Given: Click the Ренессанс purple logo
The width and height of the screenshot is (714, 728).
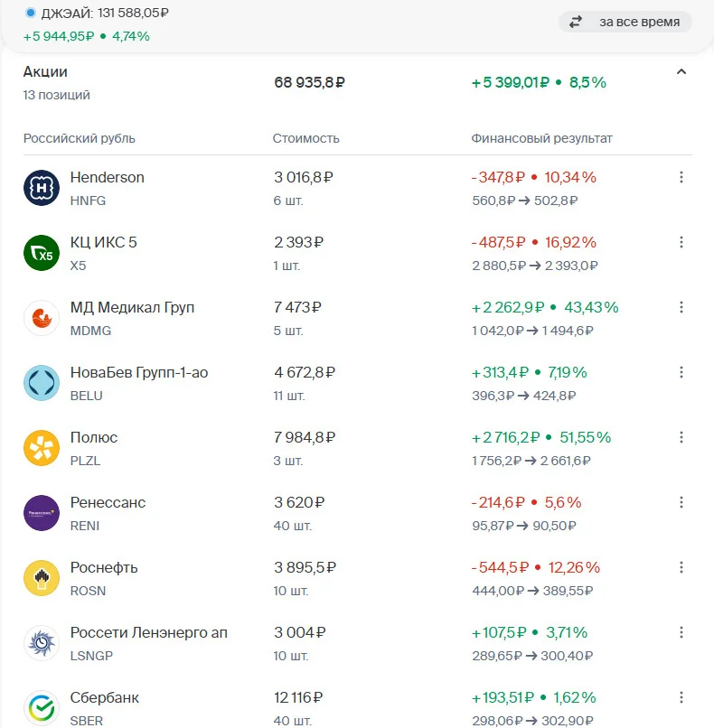Looking at the screenshot, I should [42, 513].
